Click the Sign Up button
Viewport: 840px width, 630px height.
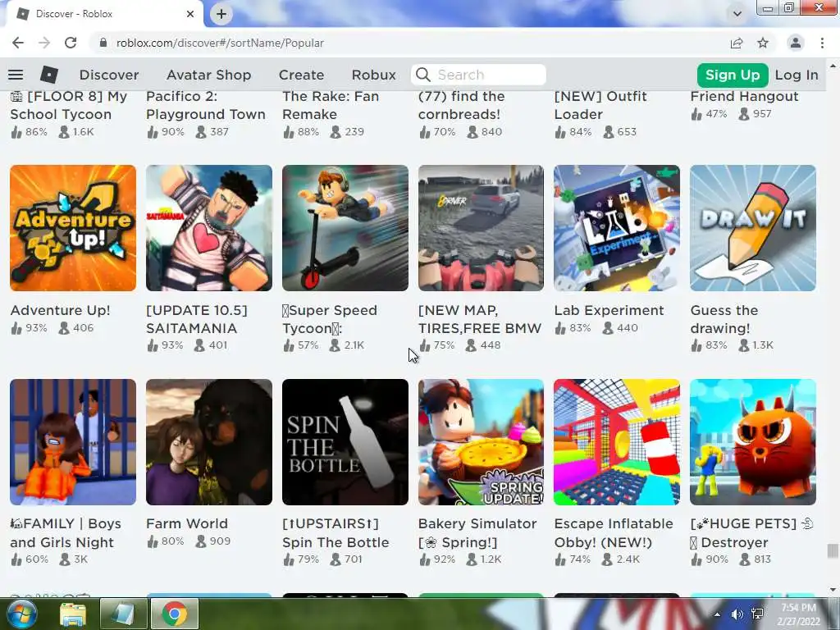733,75
